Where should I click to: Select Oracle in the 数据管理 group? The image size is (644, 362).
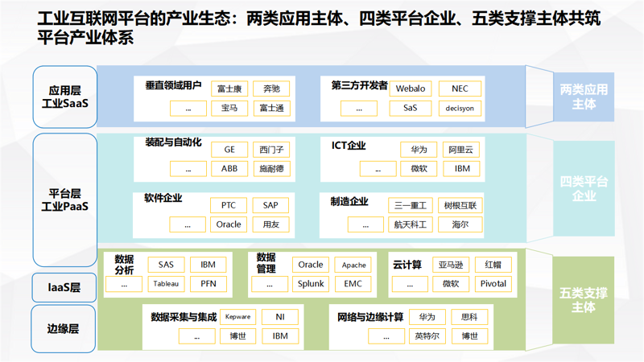pos(311,265)
